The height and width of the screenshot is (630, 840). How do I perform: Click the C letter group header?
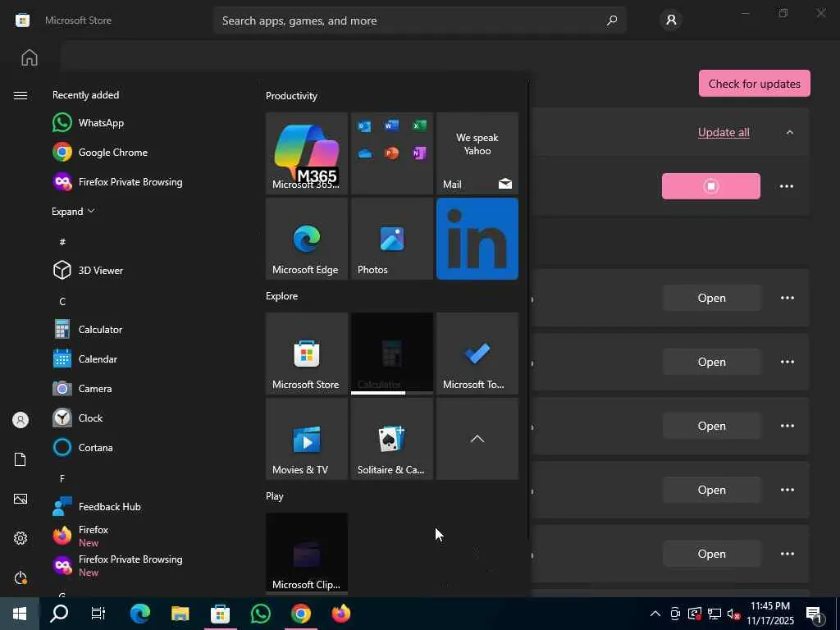coord(62,301)
